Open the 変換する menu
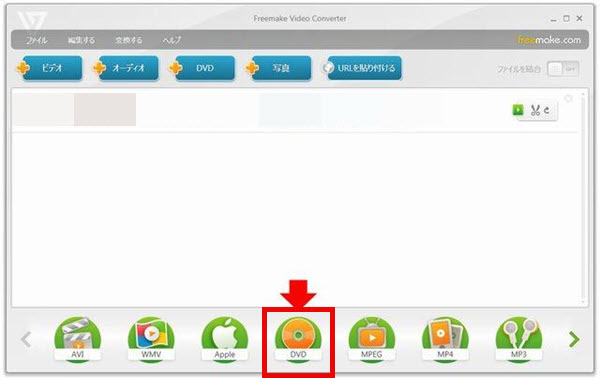 pos(129,40)
